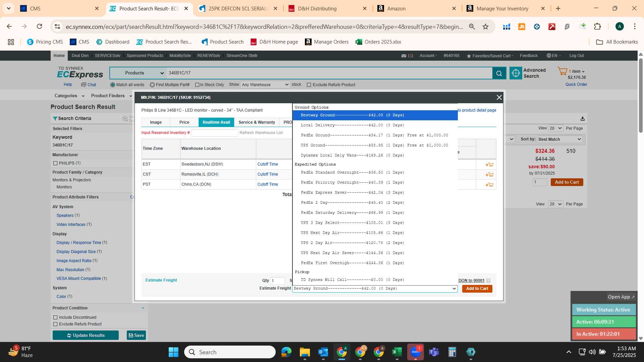Click the search magnifier button in ECExpress
The width and height of the screenshot is (644, 362).
[x=499, y=73]
